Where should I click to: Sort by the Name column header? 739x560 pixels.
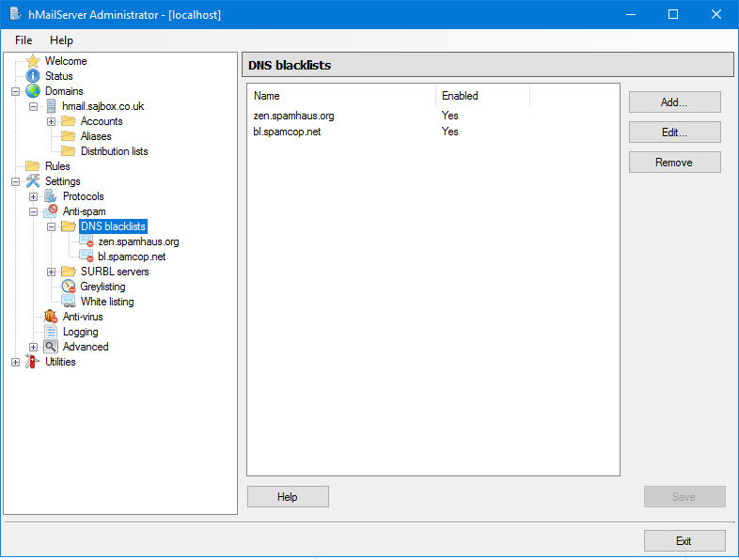pos(341,96)
